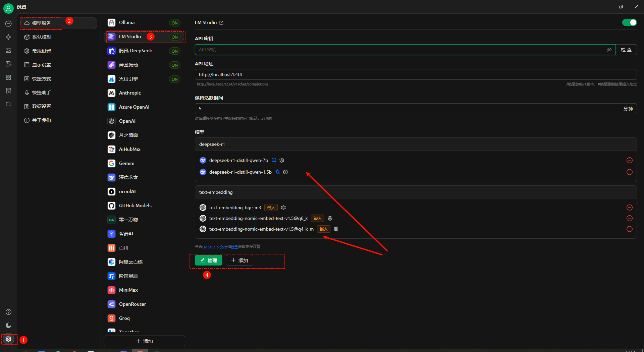This screenshot has width=644, height=352.
Task: Select 月之暗面 provider
Action: [144, 135]
